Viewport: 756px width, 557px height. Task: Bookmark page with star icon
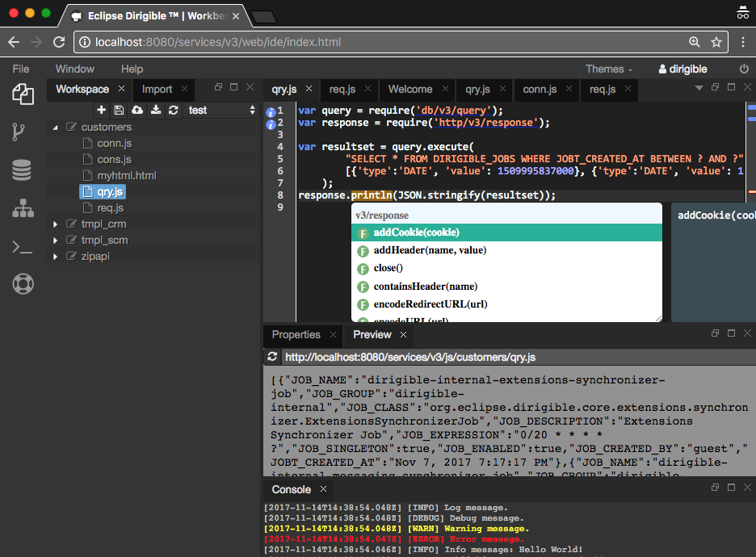pos(716,42)
